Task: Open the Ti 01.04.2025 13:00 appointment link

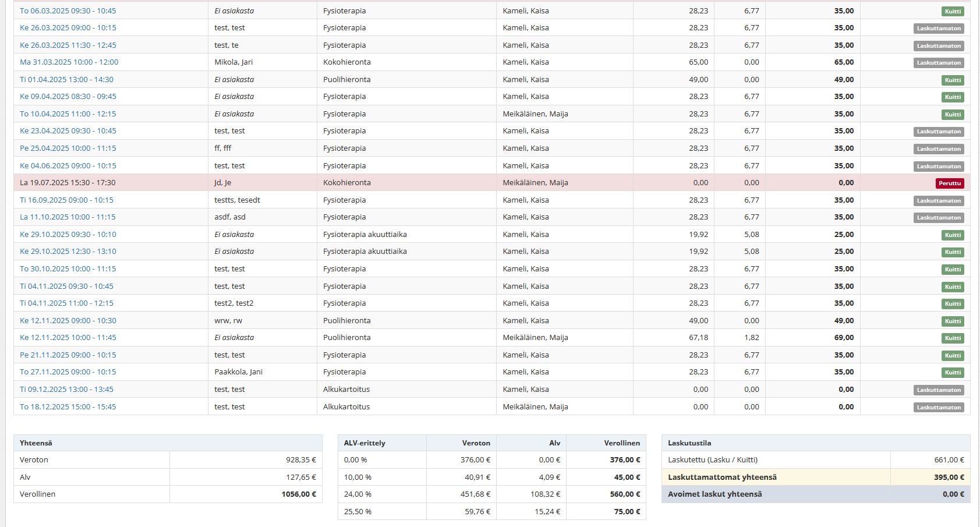Action: point(66,79)
